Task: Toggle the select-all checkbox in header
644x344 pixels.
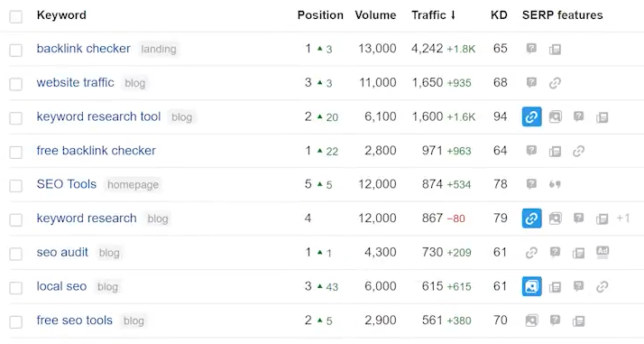Action: pos(16,16)
